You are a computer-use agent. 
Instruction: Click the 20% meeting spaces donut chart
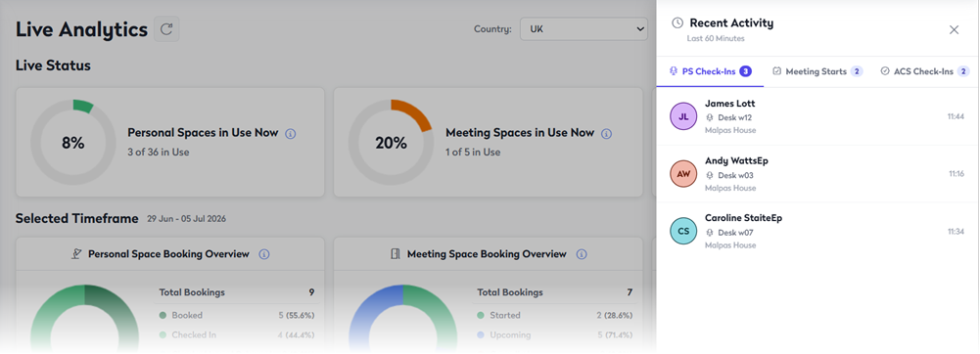(x=391, y=143)
